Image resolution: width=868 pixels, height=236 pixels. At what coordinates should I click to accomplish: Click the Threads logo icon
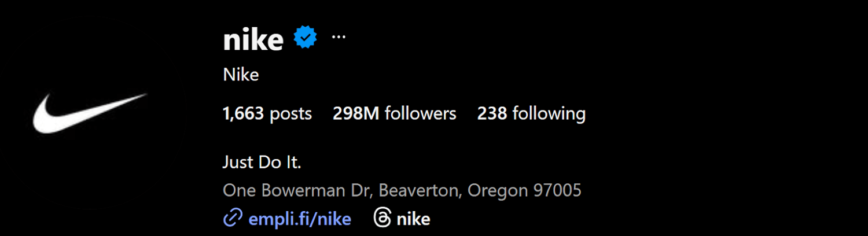(x=382, y=219)
